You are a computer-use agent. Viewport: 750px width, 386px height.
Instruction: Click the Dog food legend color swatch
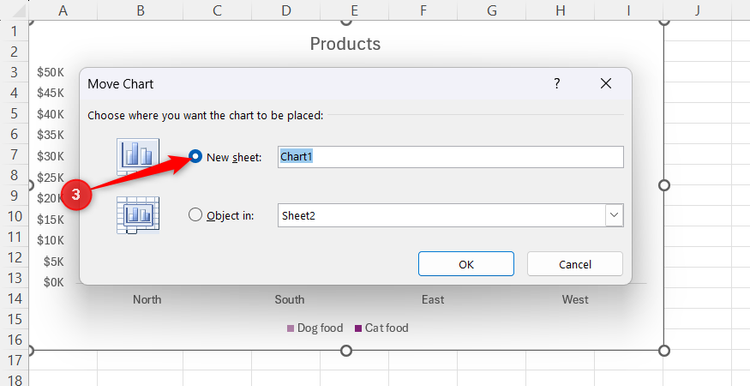pyautogui.click(x=290, y=328)
